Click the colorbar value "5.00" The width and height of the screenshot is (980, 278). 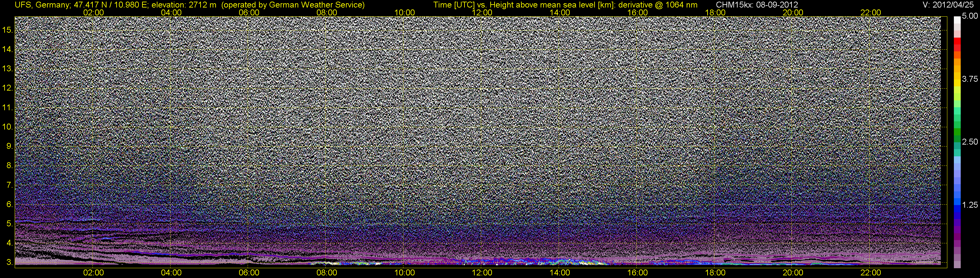tap(970, 16)
